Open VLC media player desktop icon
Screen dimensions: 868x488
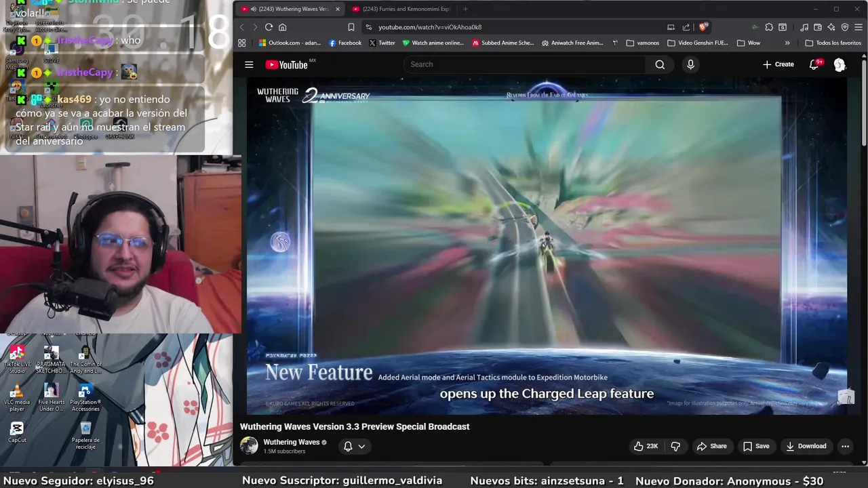pos(17,397)
